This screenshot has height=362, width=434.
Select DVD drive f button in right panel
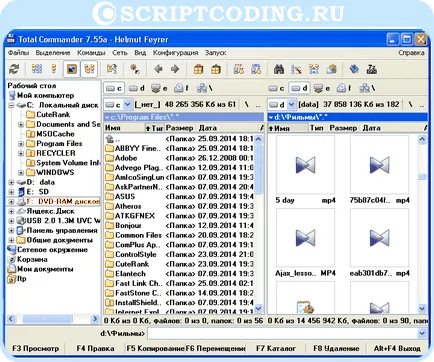click(x=344, y=88)
